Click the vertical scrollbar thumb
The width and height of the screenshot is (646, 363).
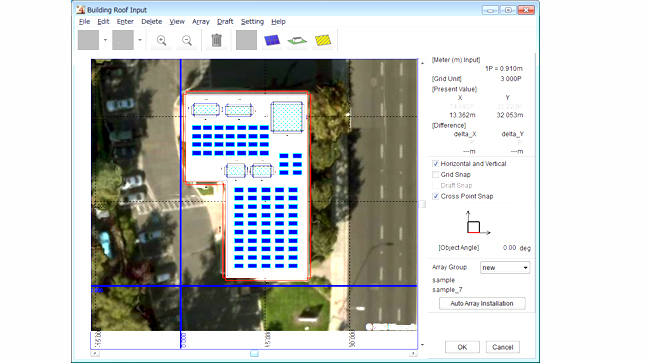[x=422, y=204]
